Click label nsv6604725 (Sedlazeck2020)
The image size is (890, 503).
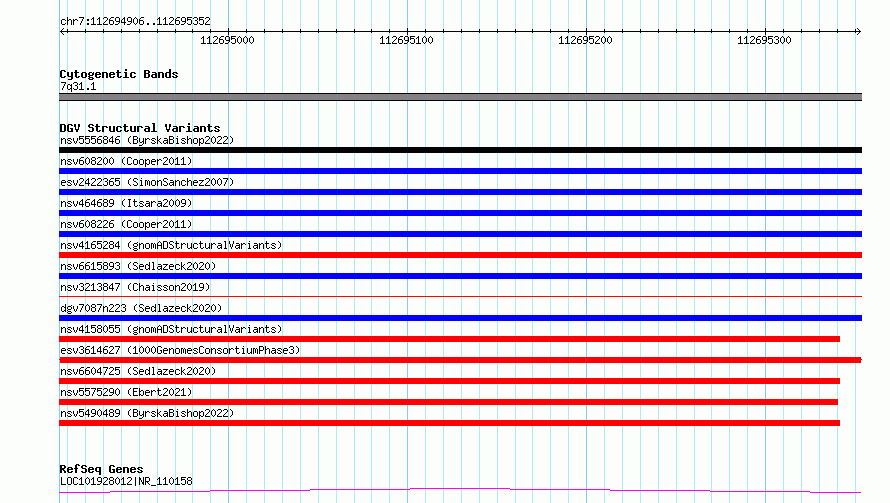(138, 371)
